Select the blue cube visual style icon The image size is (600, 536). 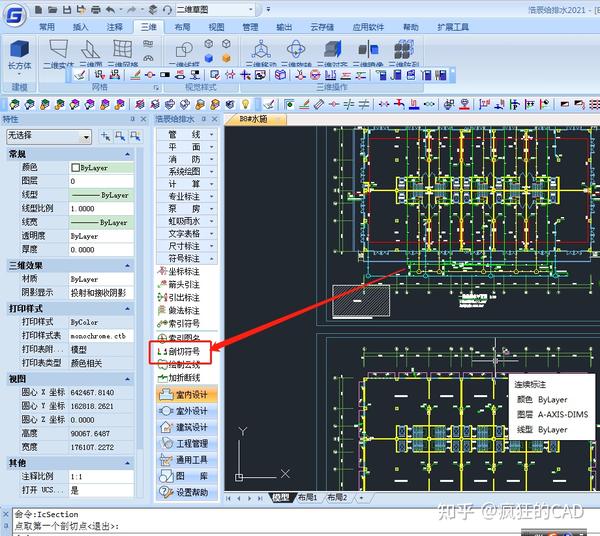209,58
